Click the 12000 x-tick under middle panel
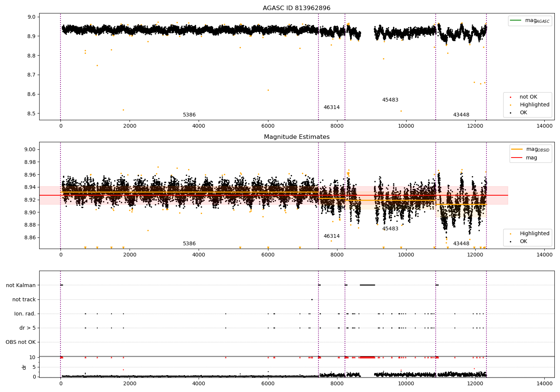The width and height of the screenshot is (560, 392). 475,255
